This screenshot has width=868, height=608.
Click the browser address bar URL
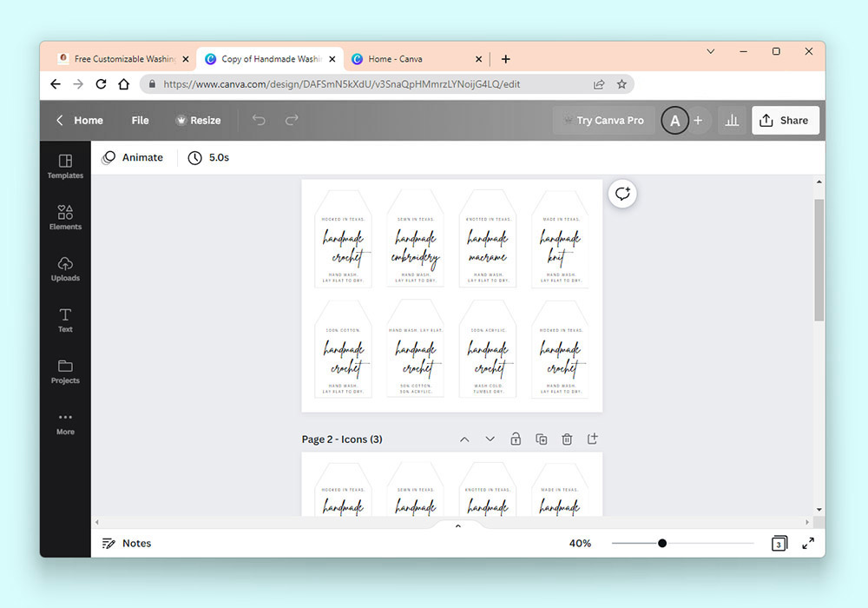341,84
